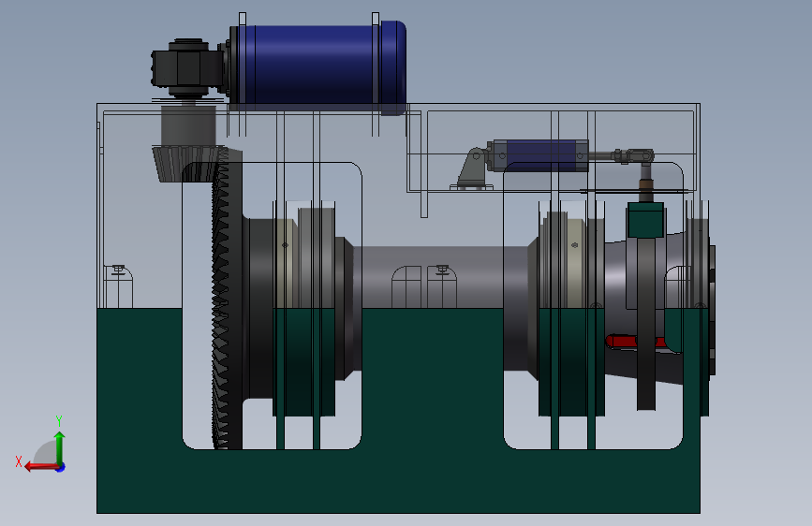Image resolution: width=812 pixels, height=526 pixels.
Task: Click the blue Z axis dot on the triad
Action: [x=61, y=467]
